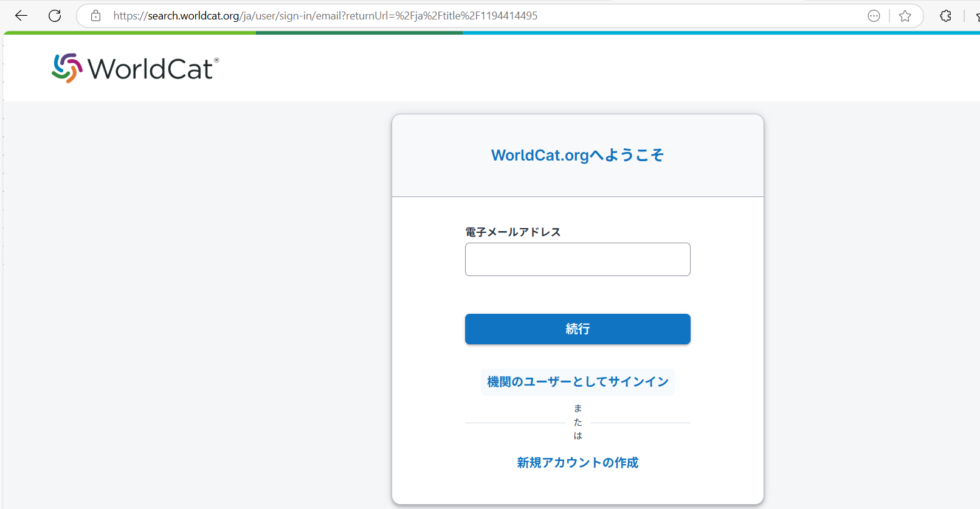This screenshot has height=509, width=980.
Task: Click the WorldCat.orgへようこそ heading
Action: coord(578,155)
